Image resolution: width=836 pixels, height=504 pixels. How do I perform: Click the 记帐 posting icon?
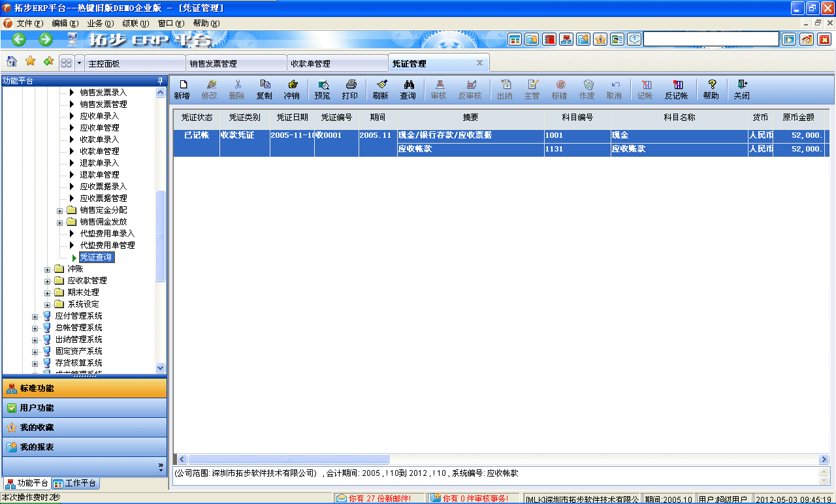click(x=645, y=89)
